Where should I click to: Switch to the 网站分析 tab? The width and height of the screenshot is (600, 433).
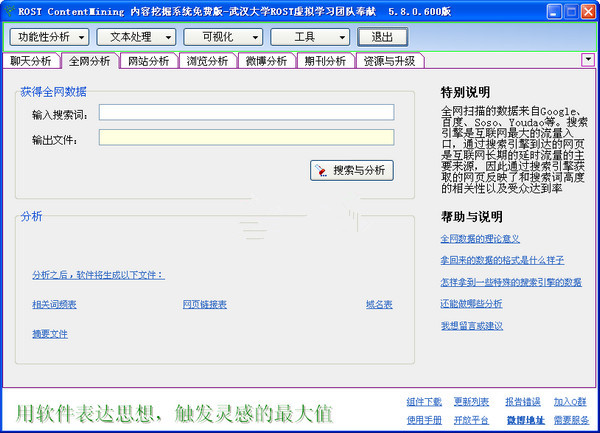(148, 61)
